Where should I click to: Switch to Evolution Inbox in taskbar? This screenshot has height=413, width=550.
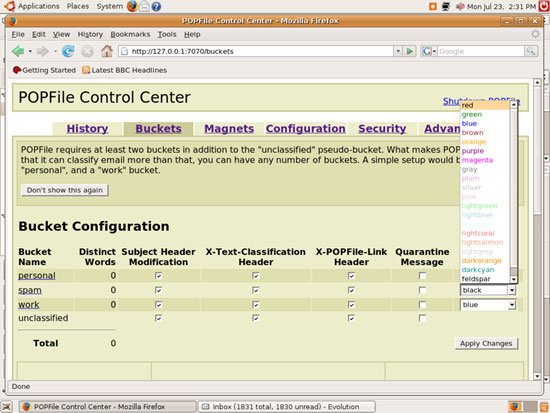[x=287, y=407]
